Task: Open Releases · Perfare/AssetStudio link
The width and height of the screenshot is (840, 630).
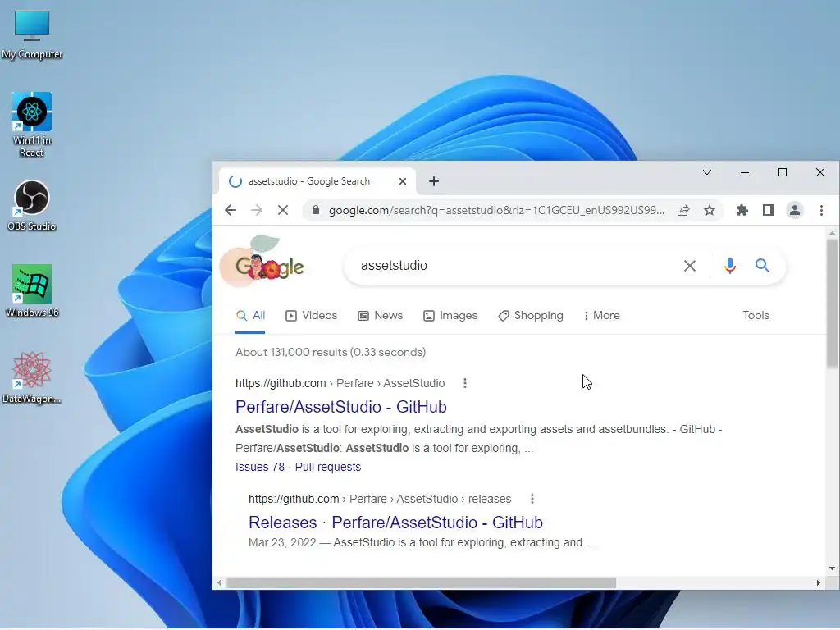Action: 395,523
